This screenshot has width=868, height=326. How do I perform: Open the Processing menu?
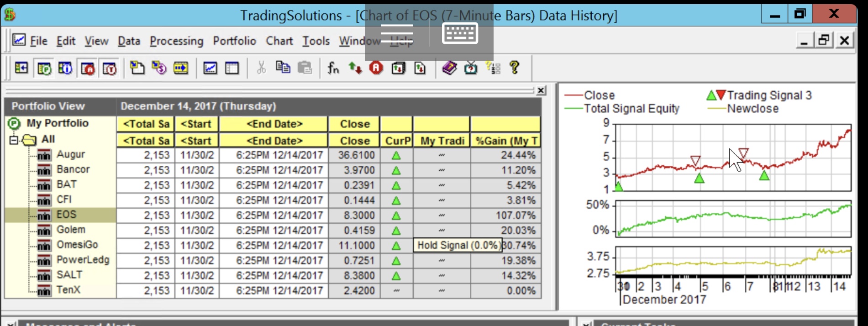177,41
